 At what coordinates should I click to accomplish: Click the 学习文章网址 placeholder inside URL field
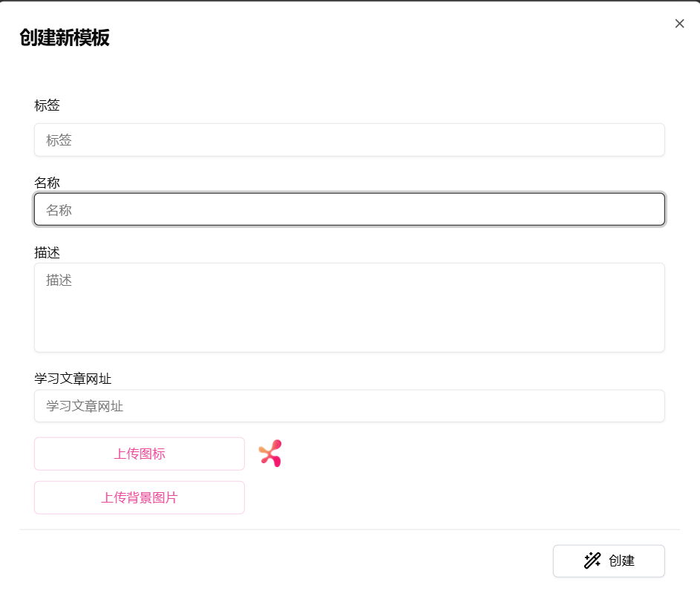pos(85,406)
